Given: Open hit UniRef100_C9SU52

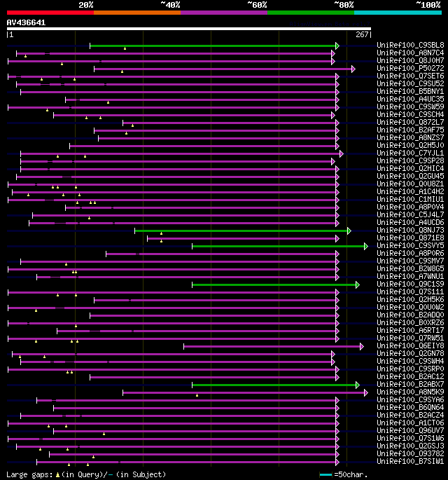Looking at the screenshot, I should [410, 84].
